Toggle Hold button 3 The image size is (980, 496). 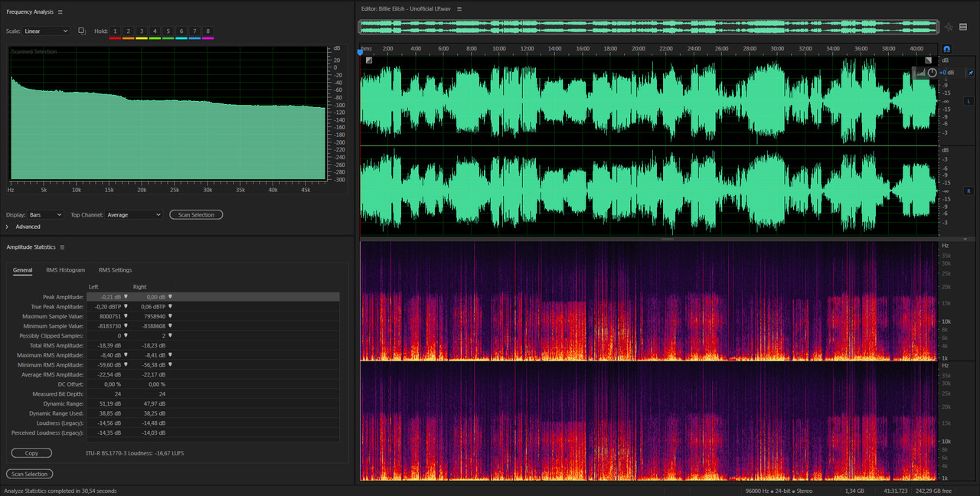pyautogui.click(x=142, y=31)
